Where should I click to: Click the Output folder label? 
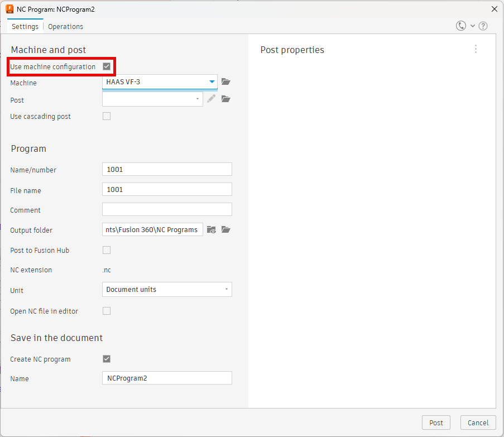click(x=31, y=230)
